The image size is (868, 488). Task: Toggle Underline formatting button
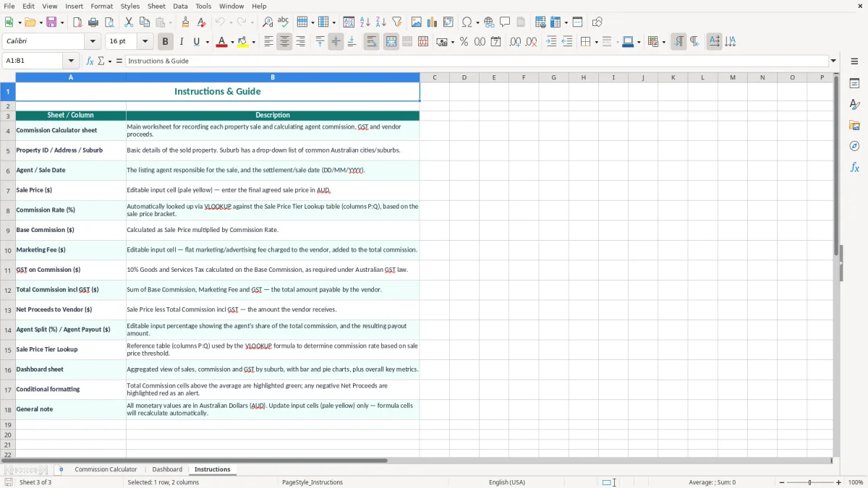click(x=197, y=42)
